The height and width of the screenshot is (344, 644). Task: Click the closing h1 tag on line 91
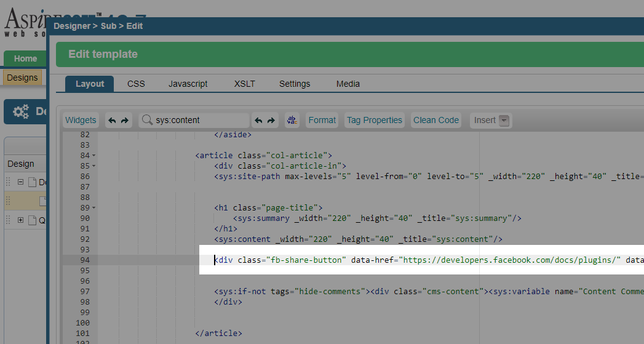[x=226, y=228]
